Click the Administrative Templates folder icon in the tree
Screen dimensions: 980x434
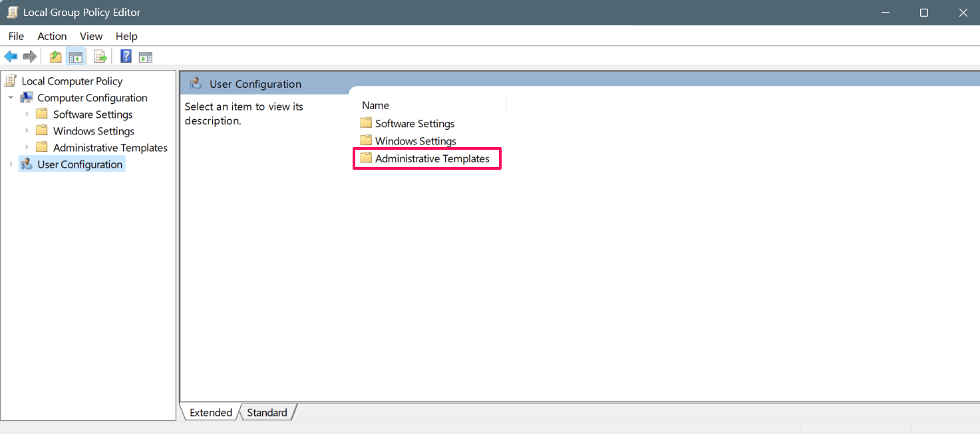(42, 148)
